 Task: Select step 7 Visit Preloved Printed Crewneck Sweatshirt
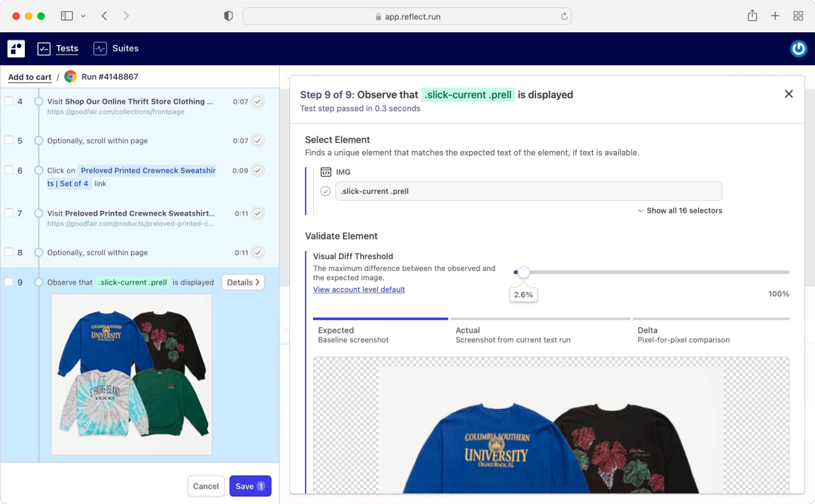[131, 213]
